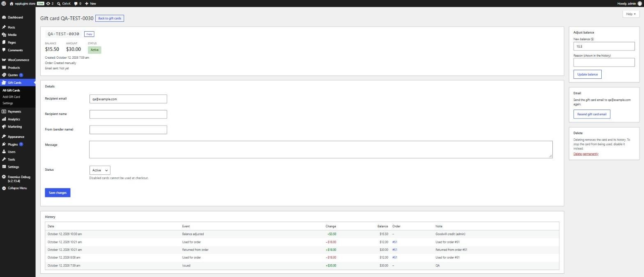The height and width of the screenshot is (277, 644).
Task: Click the main Settings sliders icon
Action: 4,167
